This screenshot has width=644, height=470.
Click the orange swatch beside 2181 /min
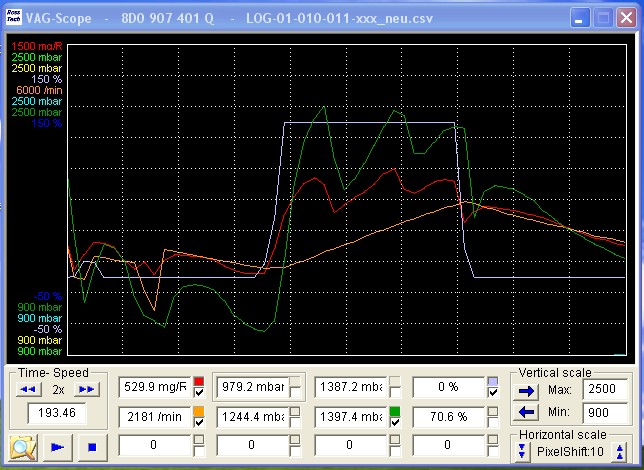199,412
